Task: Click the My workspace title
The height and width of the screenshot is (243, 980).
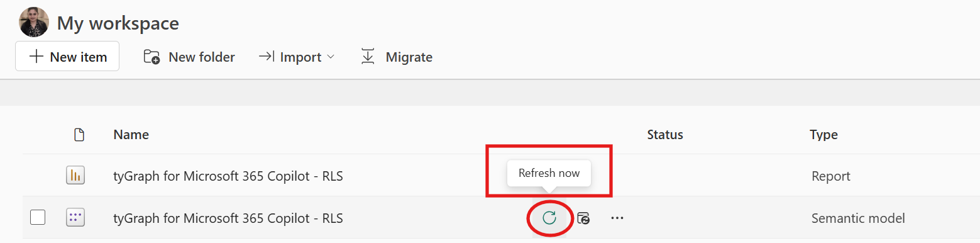Action: point(118,23)
